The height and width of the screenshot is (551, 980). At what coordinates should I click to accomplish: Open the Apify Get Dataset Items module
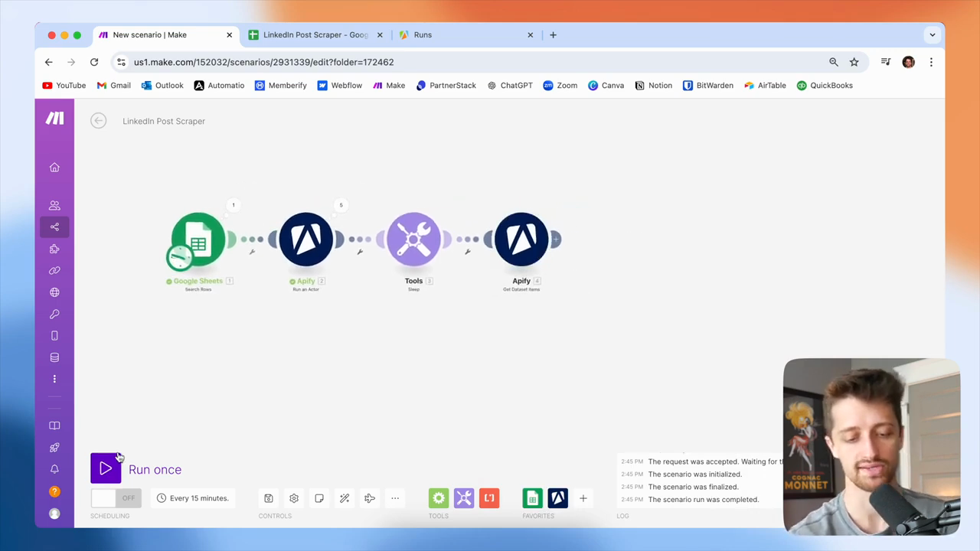pos(521,240)
